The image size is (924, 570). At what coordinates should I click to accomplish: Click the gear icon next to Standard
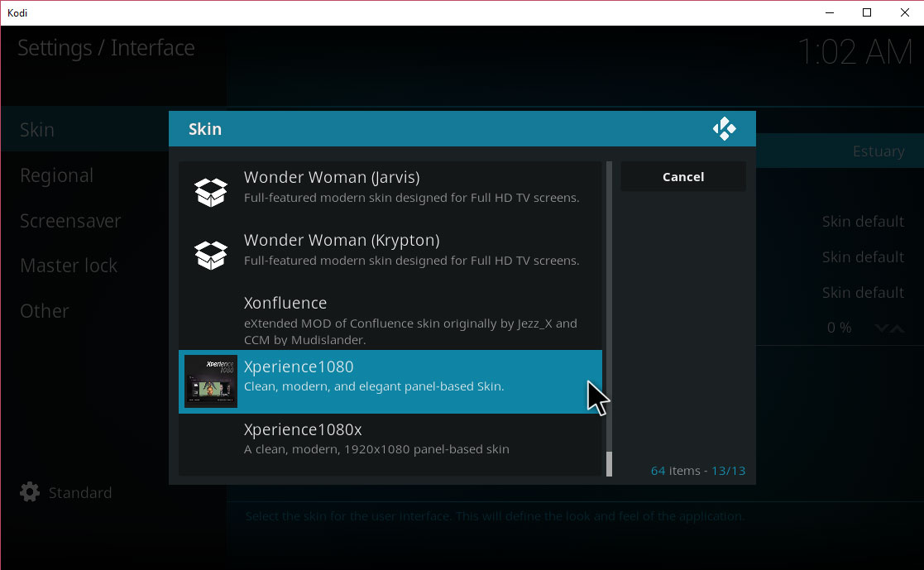[x=30, y=492]
